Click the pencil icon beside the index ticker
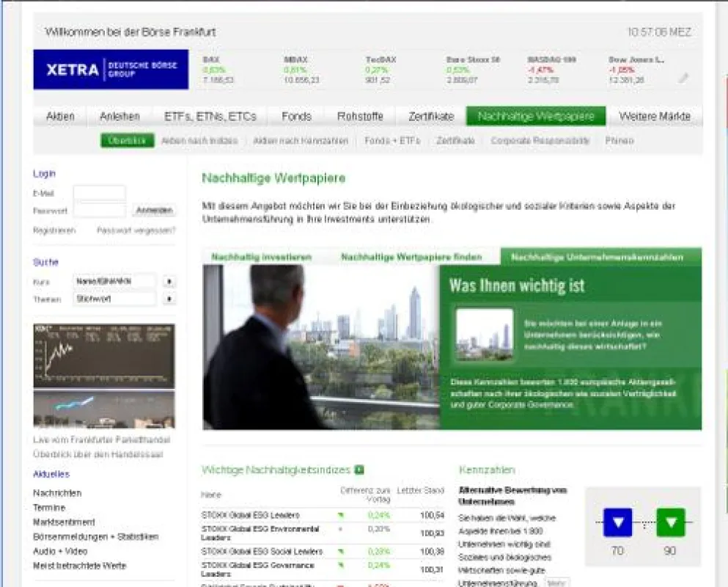This screenshot has width=728, height=587. click(683, 78)
